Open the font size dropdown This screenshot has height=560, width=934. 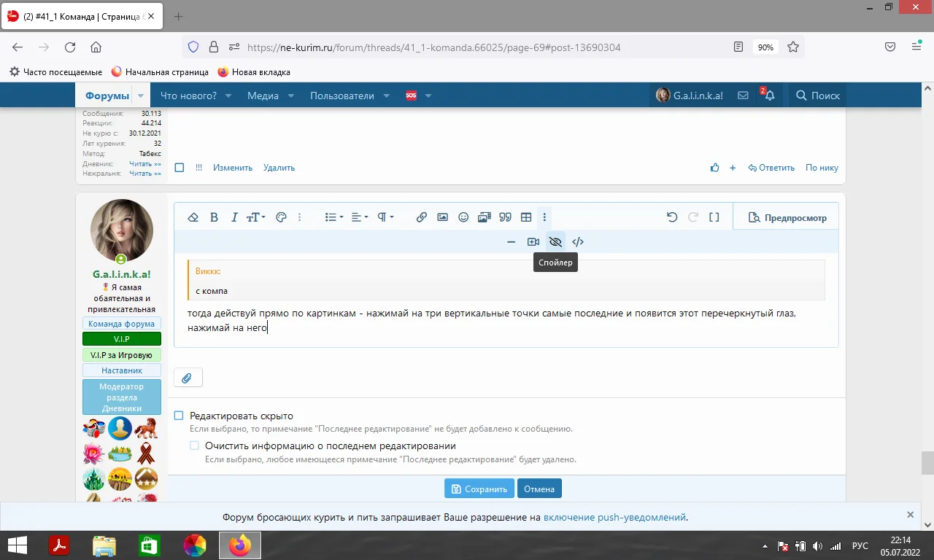pyautogui.click(x=255, y=217)
